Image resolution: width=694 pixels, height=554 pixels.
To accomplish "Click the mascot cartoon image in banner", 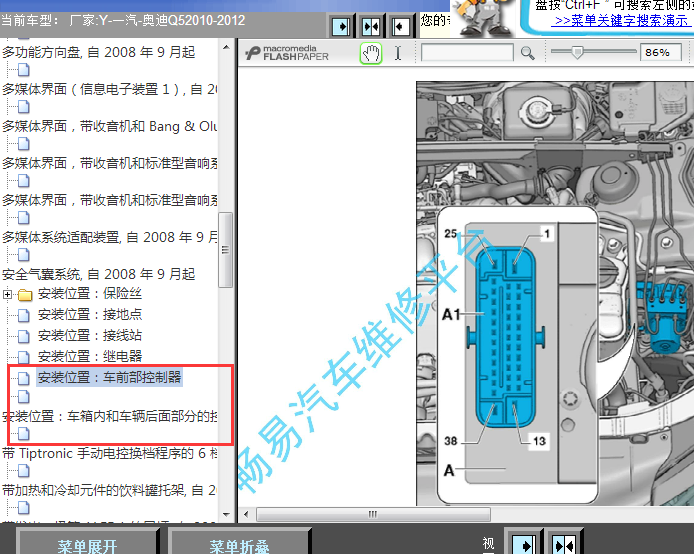I will coord(483,18).
